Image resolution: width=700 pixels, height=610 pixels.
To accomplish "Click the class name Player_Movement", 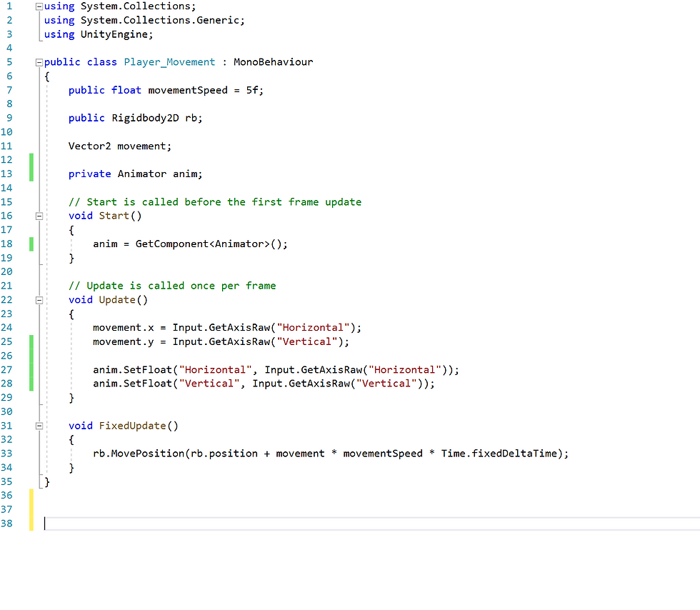I will point(169,62).
